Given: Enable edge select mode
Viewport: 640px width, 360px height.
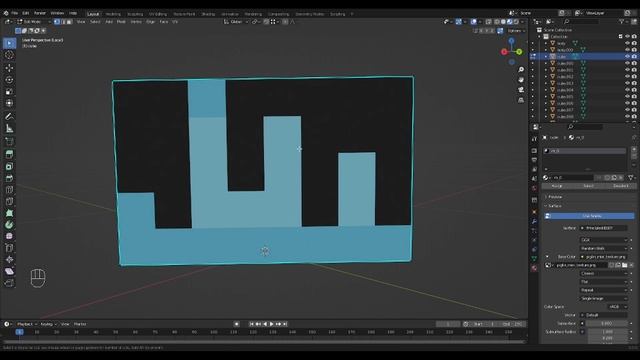Looking at the screenshot, I should 63,22.
